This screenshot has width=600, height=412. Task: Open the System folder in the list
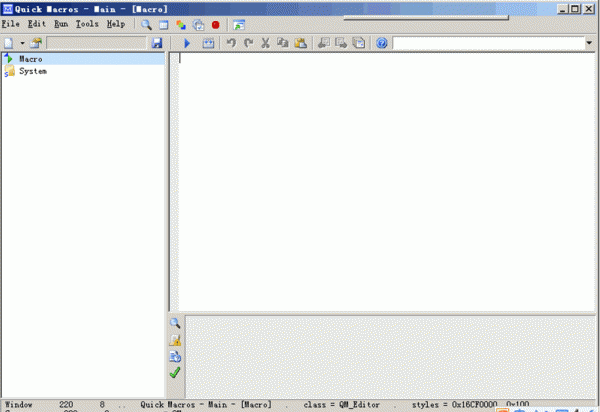pyautogui.click(x=33, y=71)
